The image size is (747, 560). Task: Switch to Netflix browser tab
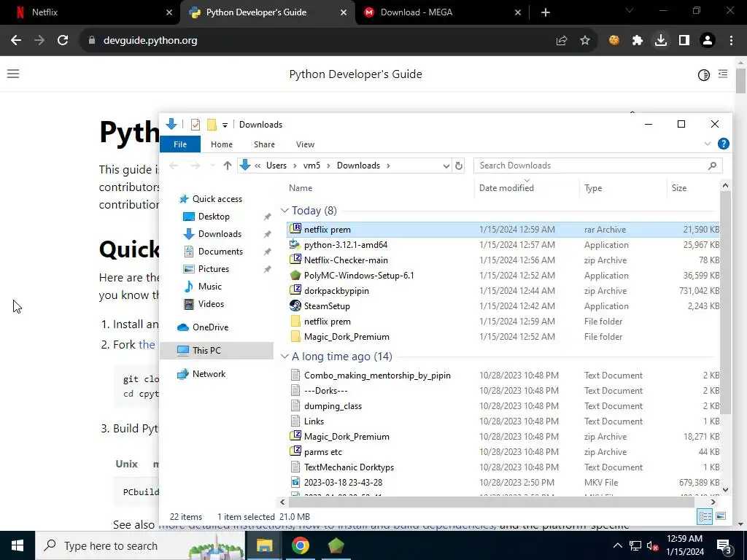(90, 12)
